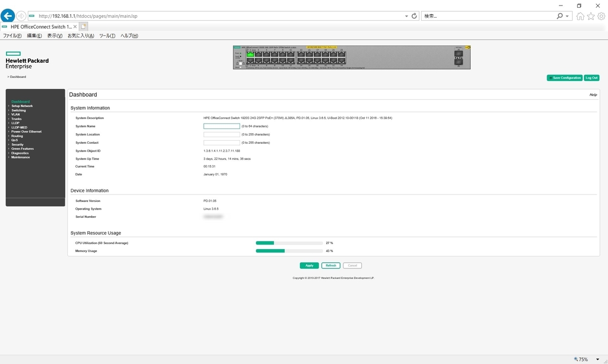Expand the Trunks menu

click(x=16, y=119)
